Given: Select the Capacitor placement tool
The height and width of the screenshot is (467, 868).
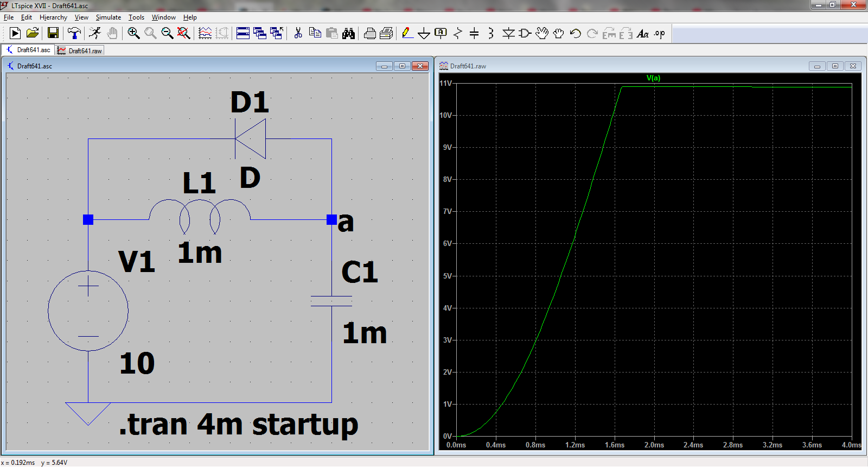Looking at the screenshot, I should tap(474, 33).
